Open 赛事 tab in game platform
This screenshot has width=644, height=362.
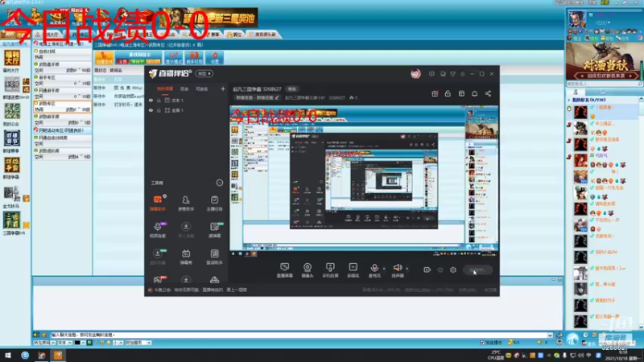[x=213, y=35]
